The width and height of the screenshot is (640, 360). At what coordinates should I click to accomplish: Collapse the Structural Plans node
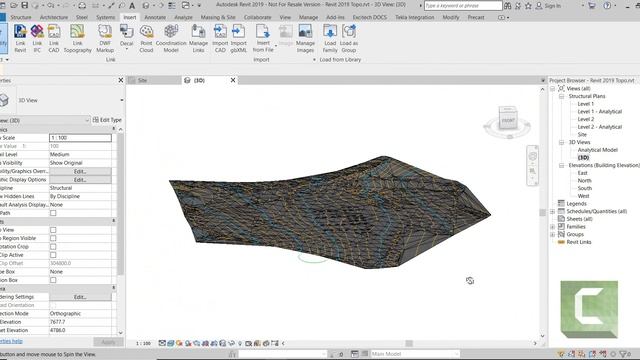point(562,96)
